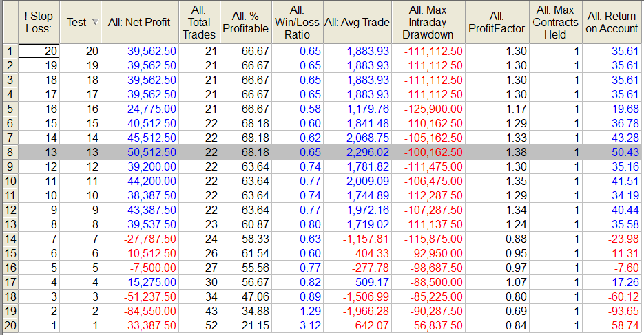The width and height of the screenshot is (644, 335).
Task: Click the win/loss ratio cell showing 3.12
Action: [297, 327]
